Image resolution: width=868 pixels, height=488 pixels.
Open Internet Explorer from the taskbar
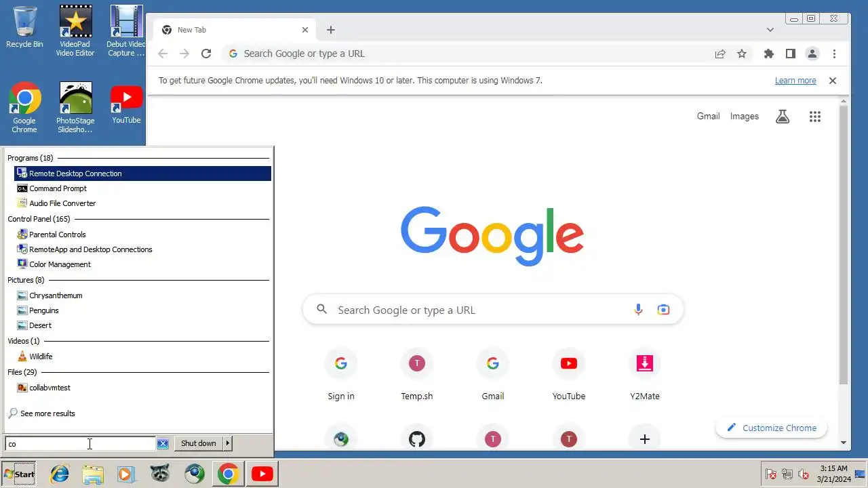click(x=60, y=474)
